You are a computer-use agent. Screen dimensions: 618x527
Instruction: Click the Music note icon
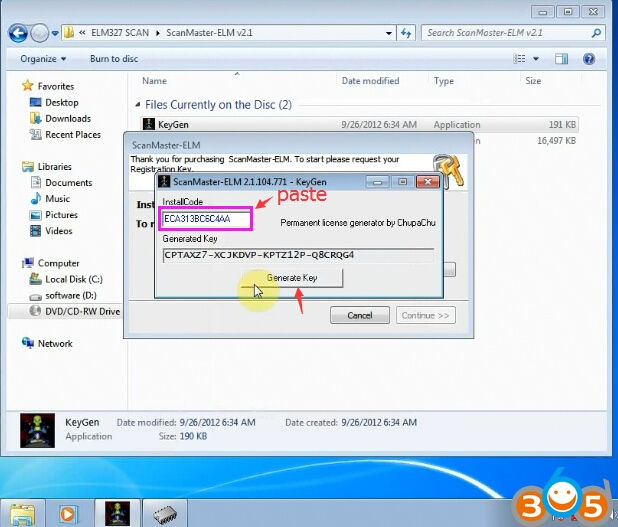(x=35, y=198)
